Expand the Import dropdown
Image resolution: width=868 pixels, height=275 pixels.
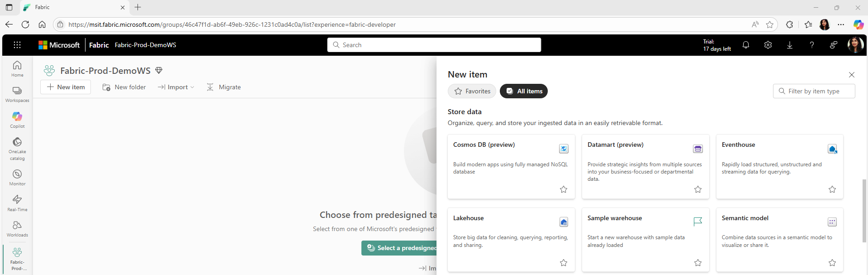click(x=176, y=87)
